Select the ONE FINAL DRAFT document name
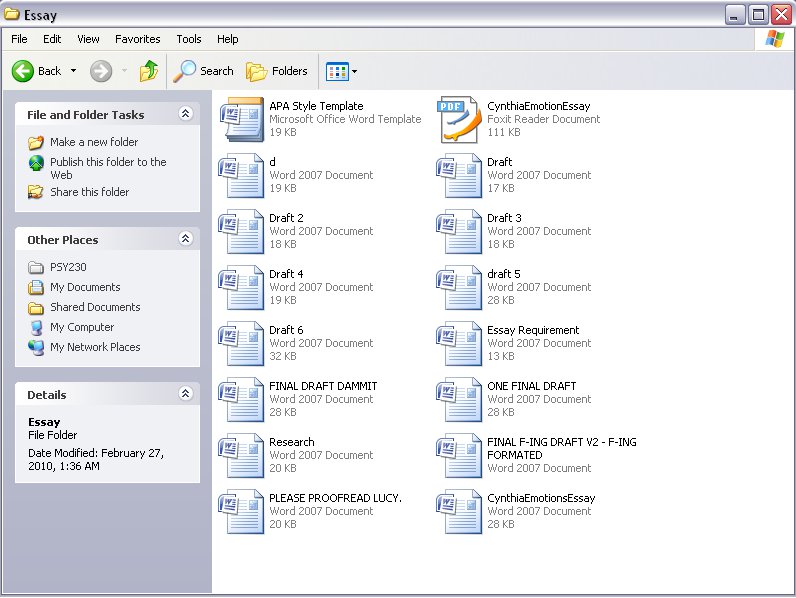Image resolution: width=796 pixels, height=598 pixels. point(531,386)
